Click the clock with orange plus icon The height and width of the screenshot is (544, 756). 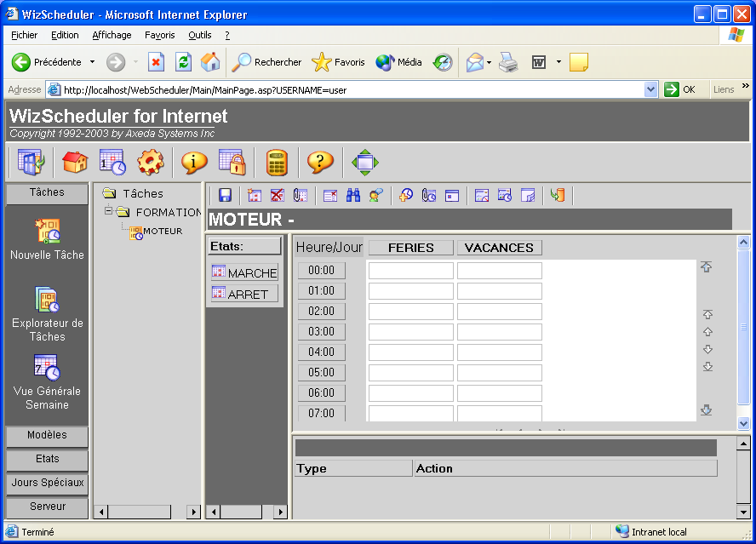[x=406, y=195]
